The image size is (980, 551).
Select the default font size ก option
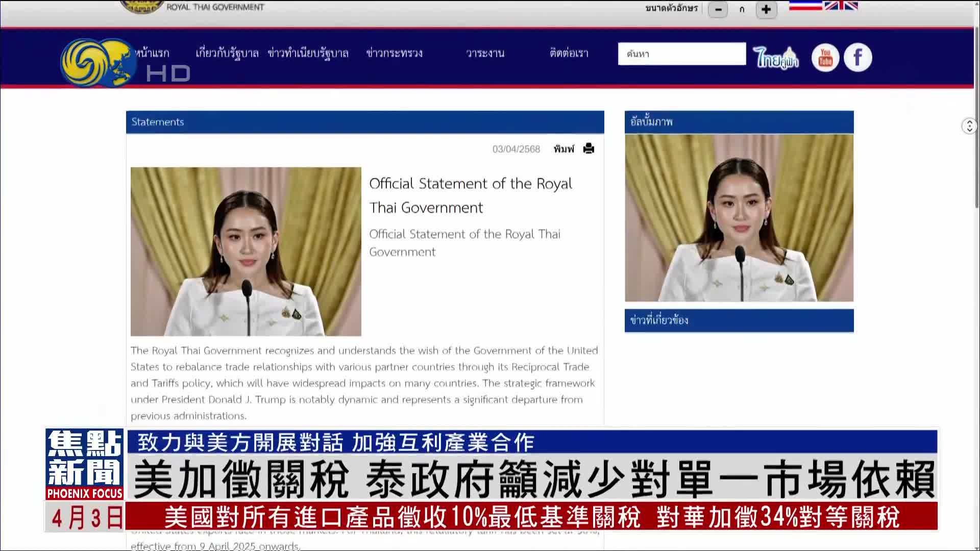coord(742,10)
